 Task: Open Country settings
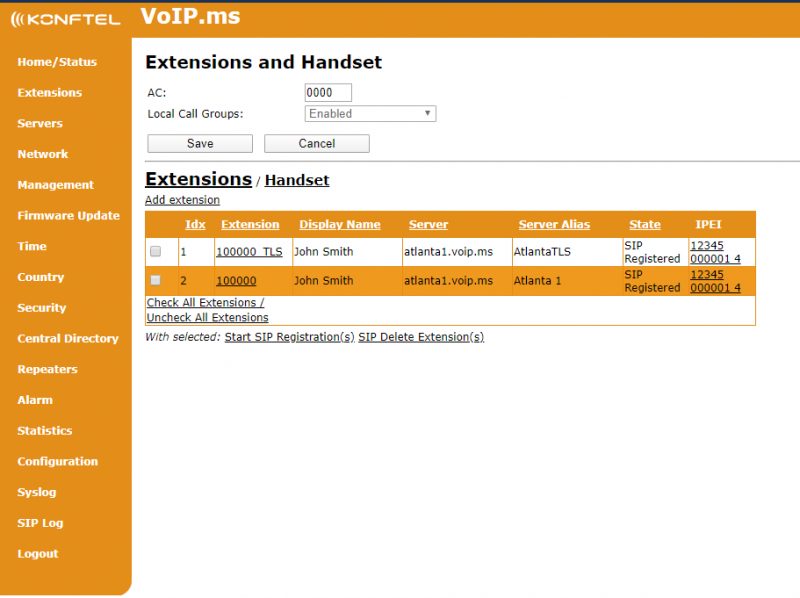click(x=41, y=277)
